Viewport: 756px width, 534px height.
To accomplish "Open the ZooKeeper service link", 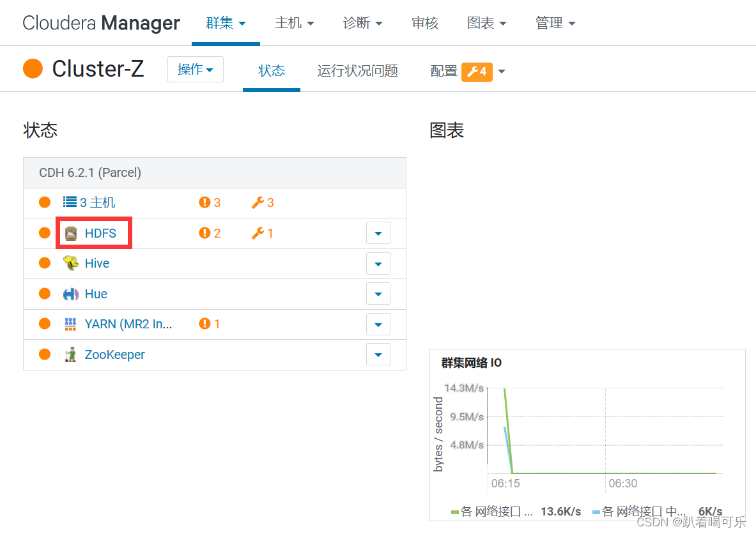I will coord(115,355).
